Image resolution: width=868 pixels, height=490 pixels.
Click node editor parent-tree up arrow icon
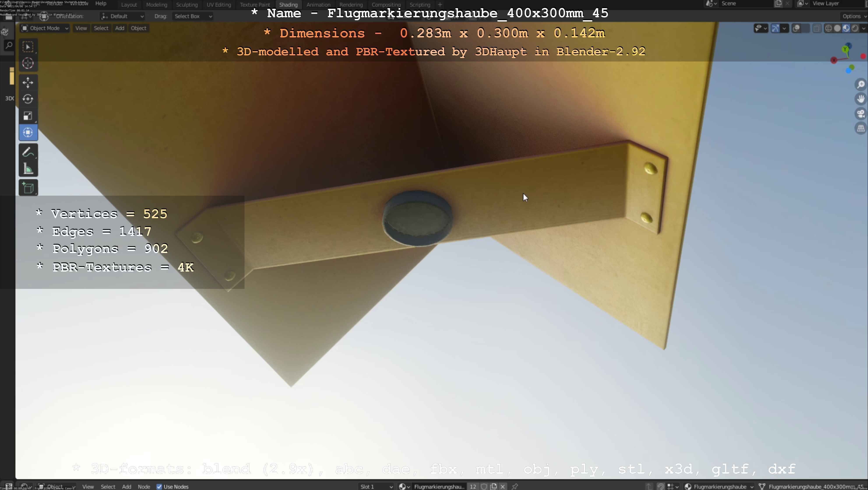point(649,486)
